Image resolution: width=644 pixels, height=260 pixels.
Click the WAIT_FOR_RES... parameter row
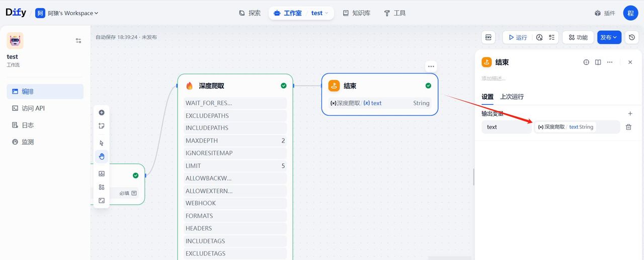(x=235, y=103)
